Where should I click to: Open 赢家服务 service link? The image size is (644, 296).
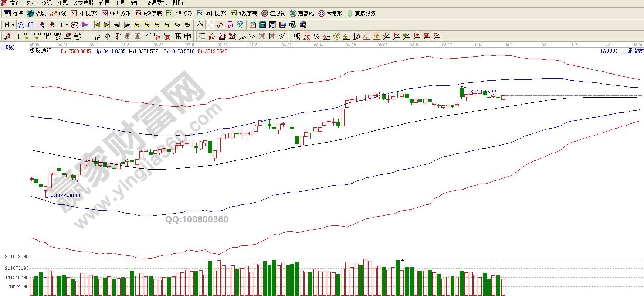click(361, 14)
